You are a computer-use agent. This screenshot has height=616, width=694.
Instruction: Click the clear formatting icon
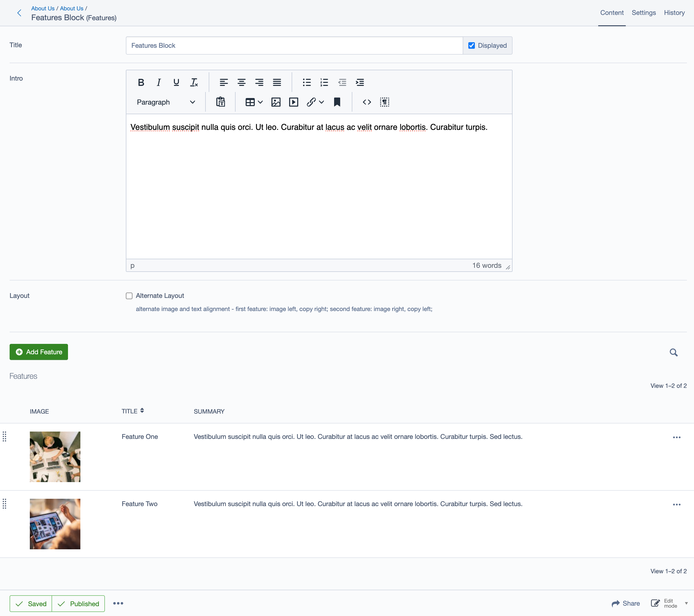point(194,82)
